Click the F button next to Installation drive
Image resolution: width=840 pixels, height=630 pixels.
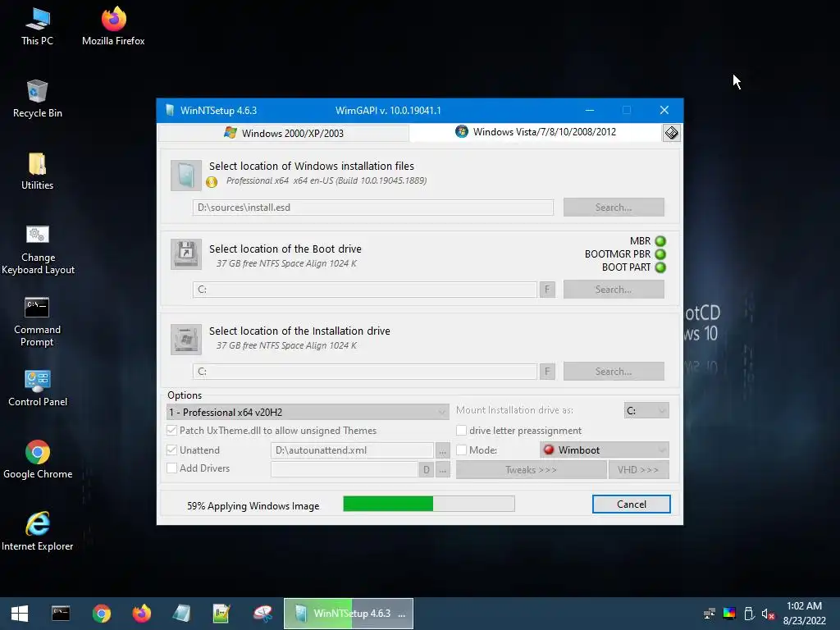(547, 372)
